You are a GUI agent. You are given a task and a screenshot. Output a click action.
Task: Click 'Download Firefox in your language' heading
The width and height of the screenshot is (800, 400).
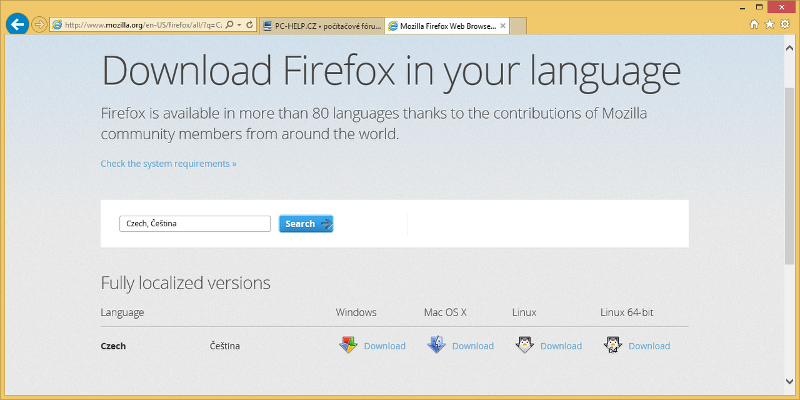point(391,71)
